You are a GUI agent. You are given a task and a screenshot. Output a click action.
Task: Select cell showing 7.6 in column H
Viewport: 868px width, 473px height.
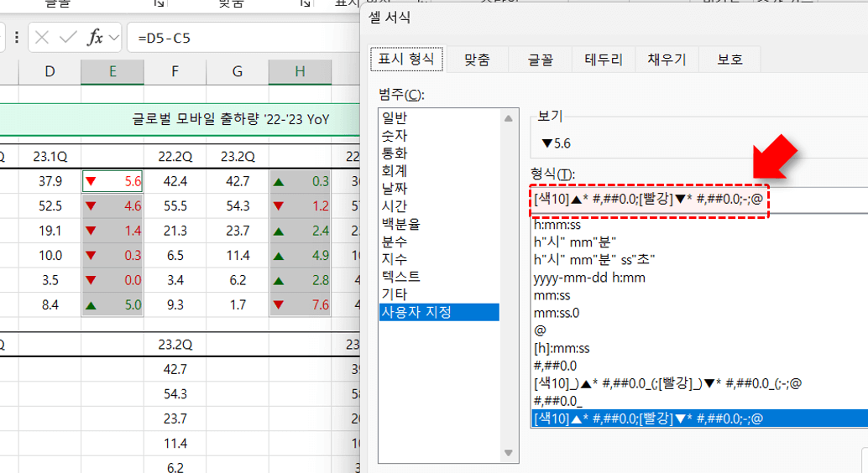[x=300, y=304]
